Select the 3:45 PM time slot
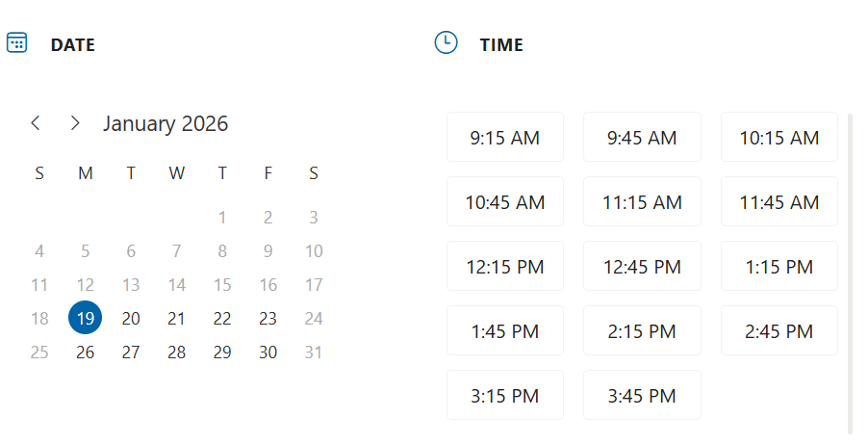The width and height of the screenshot is (868, 444). click(x=642, y=396)
